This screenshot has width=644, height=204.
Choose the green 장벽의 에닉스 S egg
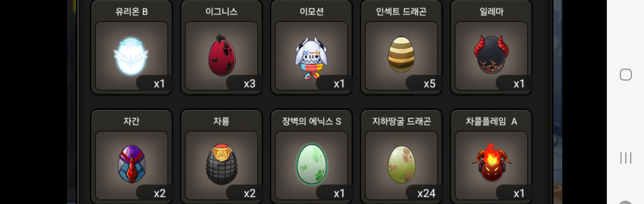[312, 164]
